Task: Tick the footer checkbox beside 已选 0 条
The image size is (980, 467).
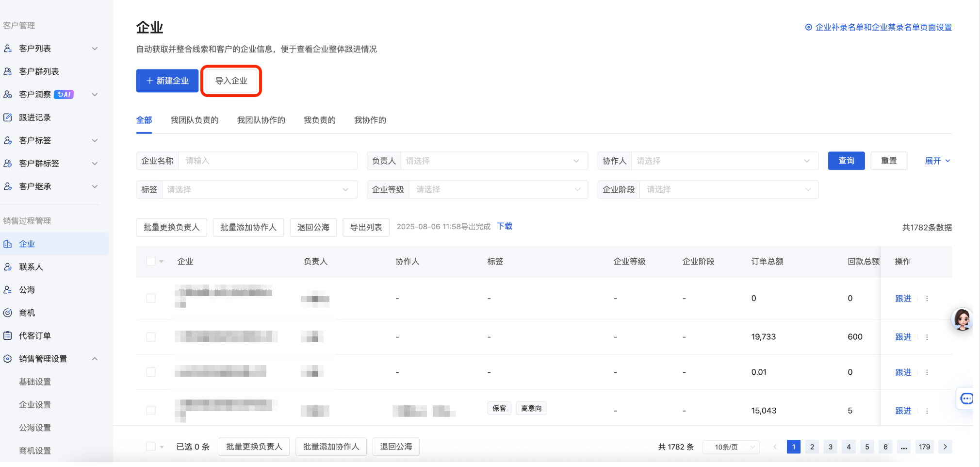Action: pos(151,447)
